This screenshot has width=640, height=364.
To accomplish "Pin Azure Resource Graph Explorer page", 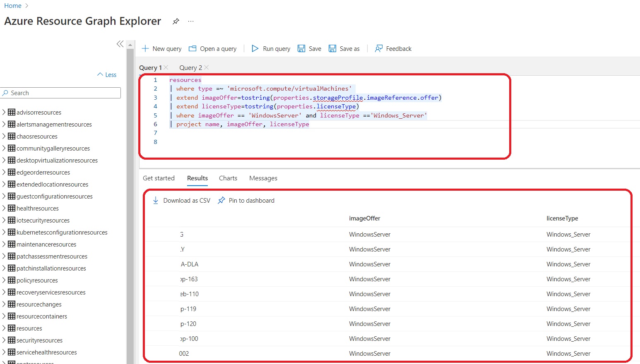I will point(176,21).
